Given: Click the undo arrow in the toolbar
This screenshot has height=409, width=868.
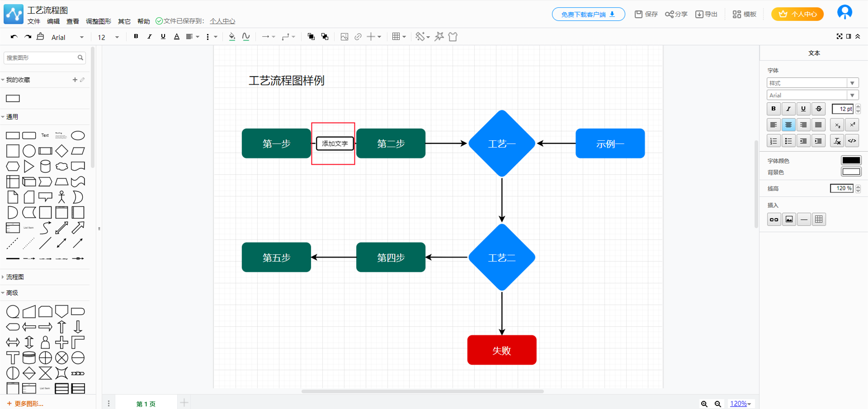Looking at the screenshot, I should coord(14,37).
